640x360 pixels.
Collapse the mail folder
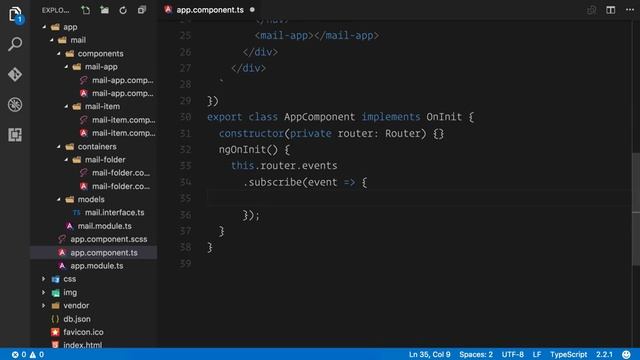51,40
